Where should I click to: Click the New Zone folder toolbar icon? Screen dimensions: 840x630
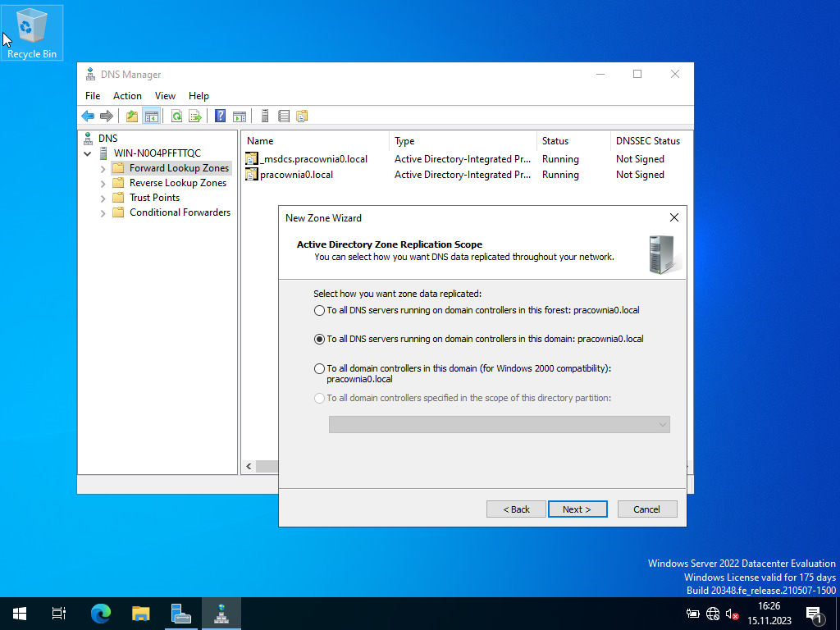click(x=302, y=116)
